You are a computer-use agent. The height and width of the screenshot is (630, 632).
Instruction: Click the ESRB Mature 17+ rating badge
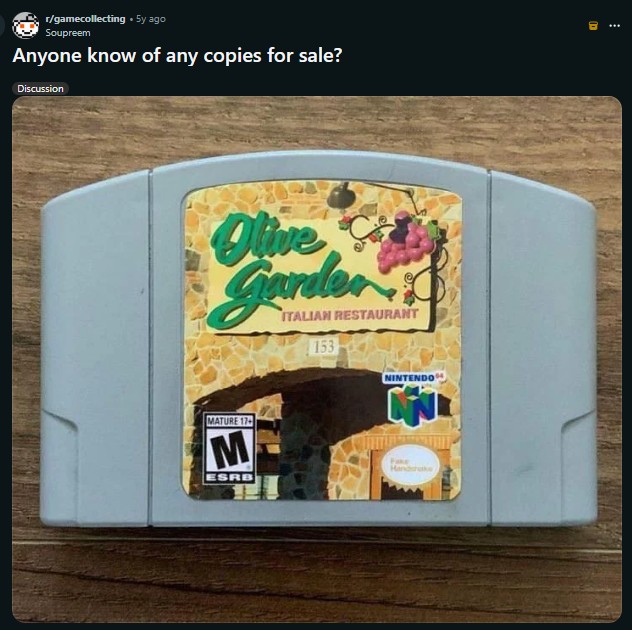click(229, 448)
